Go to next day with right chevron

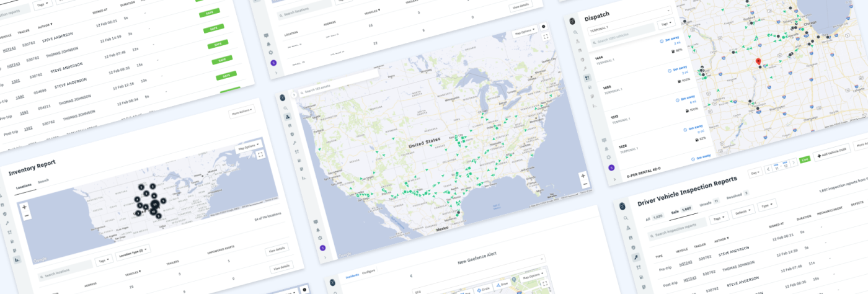(x=792, y=163)
